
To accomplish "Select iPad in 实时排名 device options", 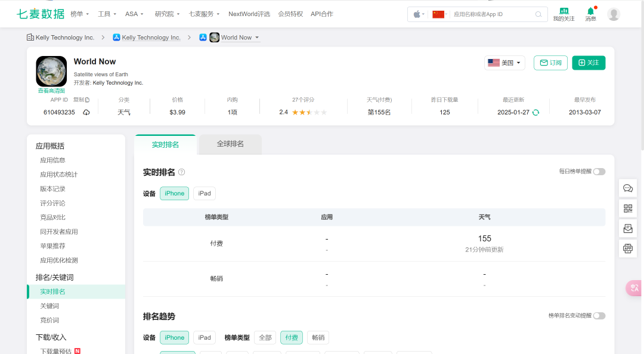I will click(205, 194).
